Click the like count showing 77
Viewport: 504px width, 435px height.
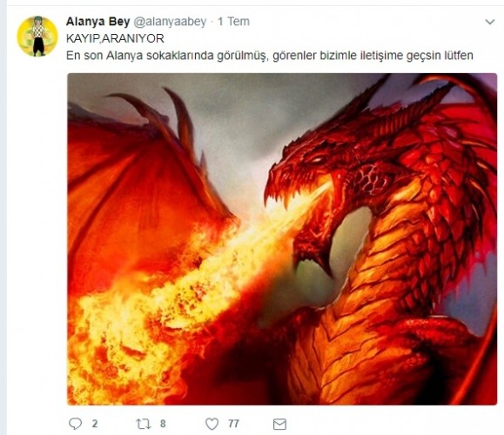tap(233, 424)
